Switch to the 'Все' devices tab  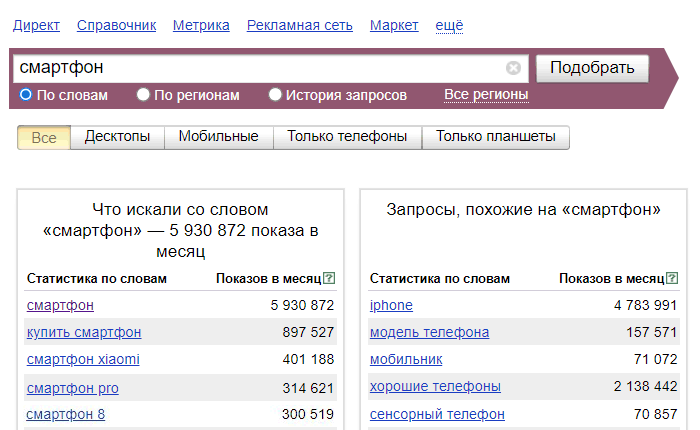tap(44, 138)
